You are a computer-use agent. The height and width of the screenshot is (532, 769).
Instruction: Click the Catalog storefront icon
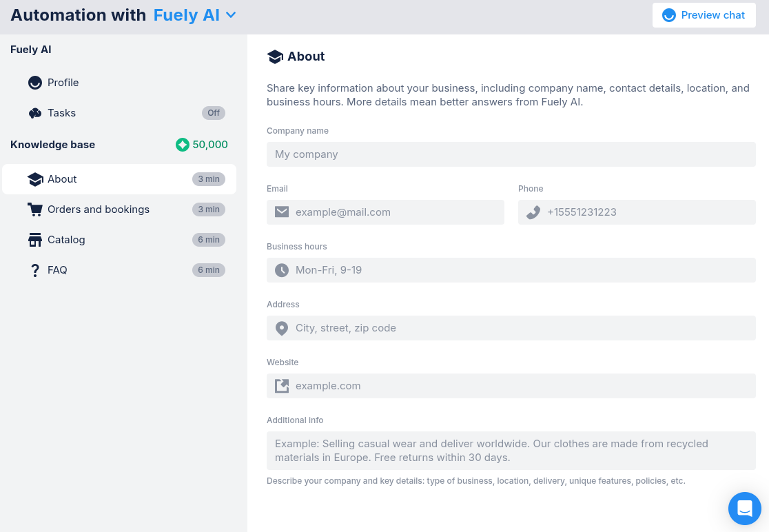35,240
